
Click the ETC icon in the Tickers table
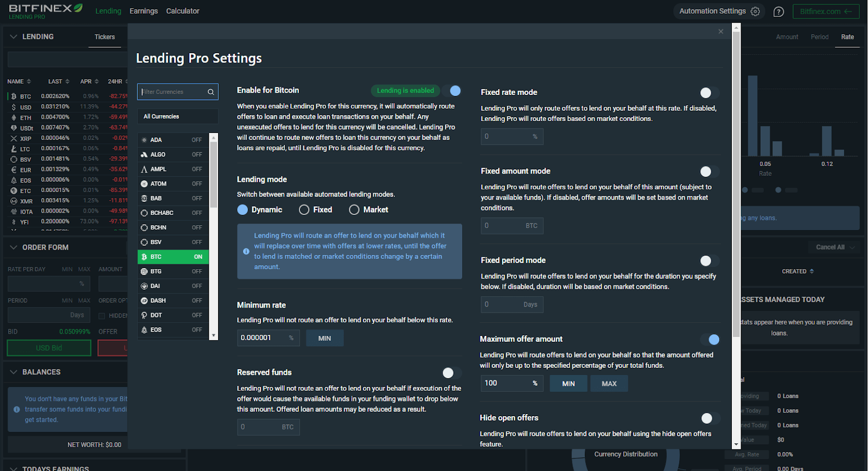click(14, 190)
